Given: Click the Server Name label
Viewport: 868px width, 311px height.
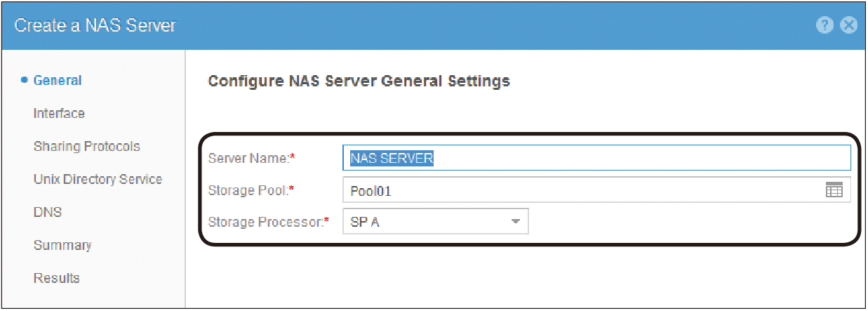Looking at the screenshot, I should click(251, 159).
